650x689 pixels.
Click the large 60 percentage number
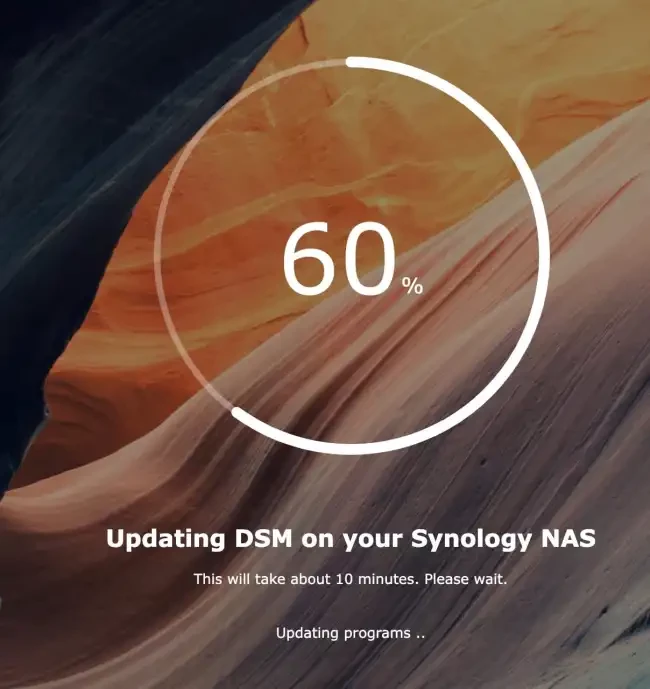point(340,258)
